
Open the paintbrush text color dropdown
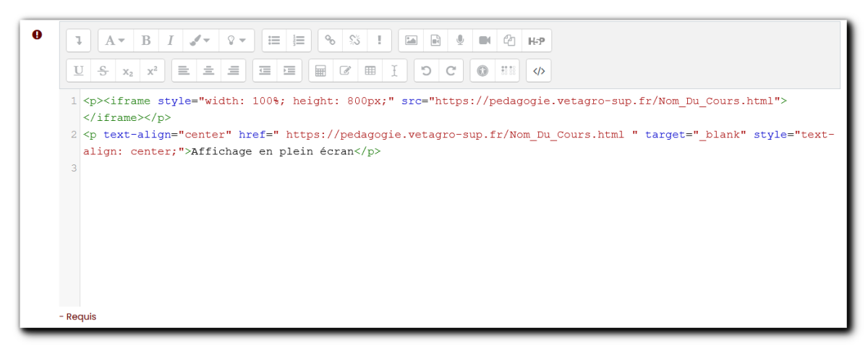(x=200, y=41)
